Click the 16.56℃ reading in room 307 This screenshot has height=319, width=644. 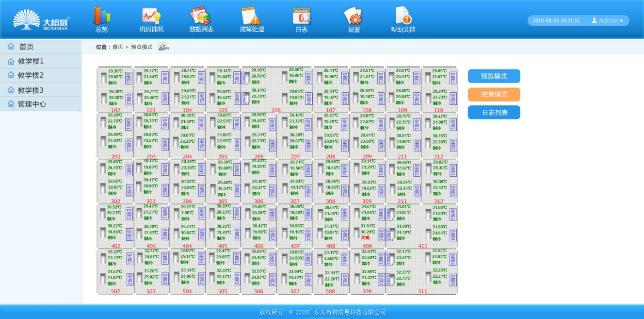tap(297, 168)
